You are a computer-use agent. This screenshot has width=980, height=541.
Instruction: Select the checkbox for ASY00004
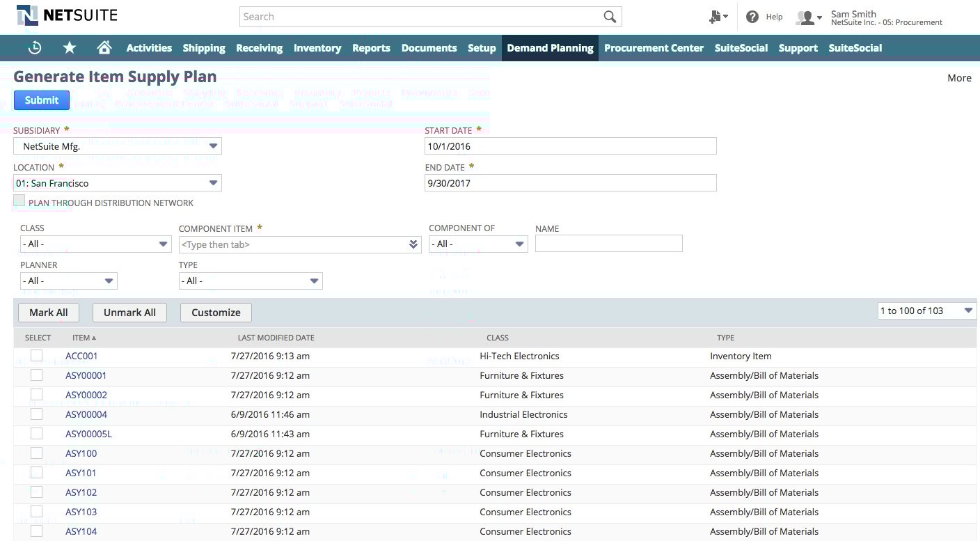[36, 414]
